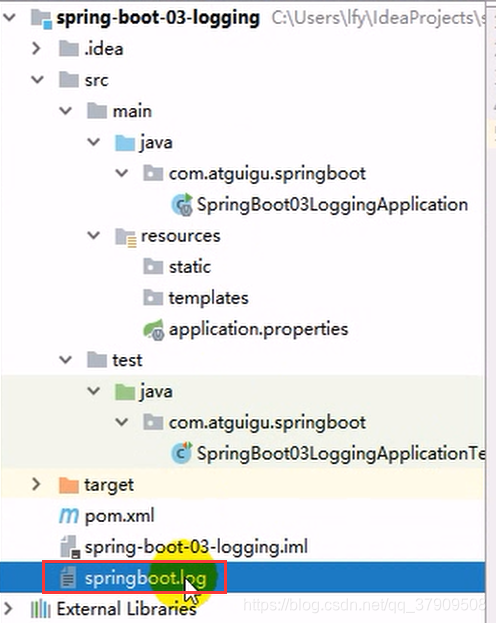Select pom.xml file name
This screenshot has width=496, height=623.
119,517
